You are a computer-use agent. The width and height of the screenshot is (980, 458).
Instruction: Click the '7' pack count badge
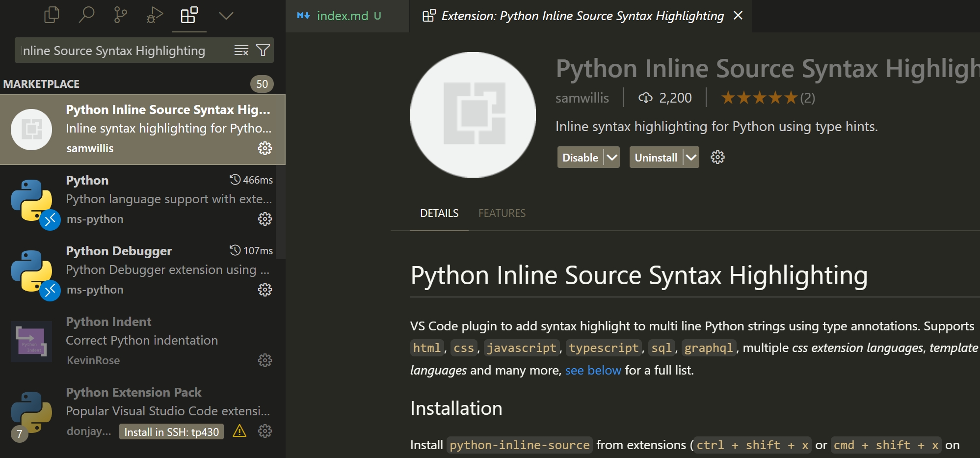click(x=20, y=434)
